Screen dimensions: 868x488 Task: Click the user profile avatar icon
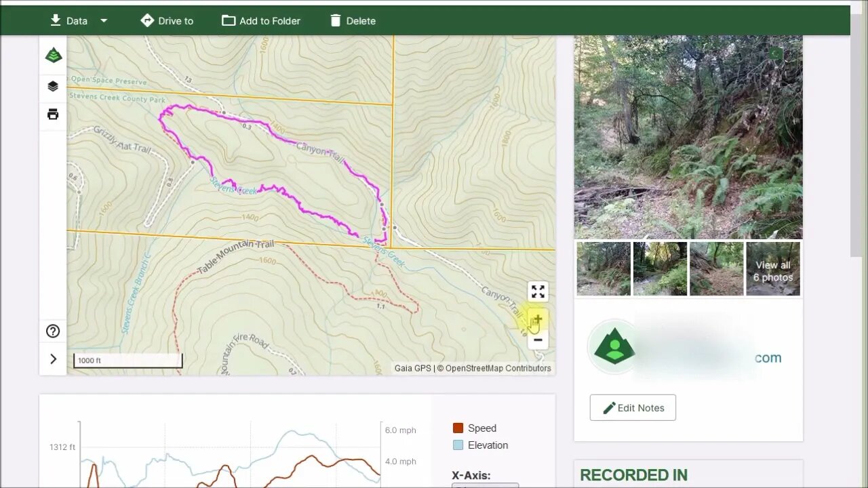[x=614, y=347]
